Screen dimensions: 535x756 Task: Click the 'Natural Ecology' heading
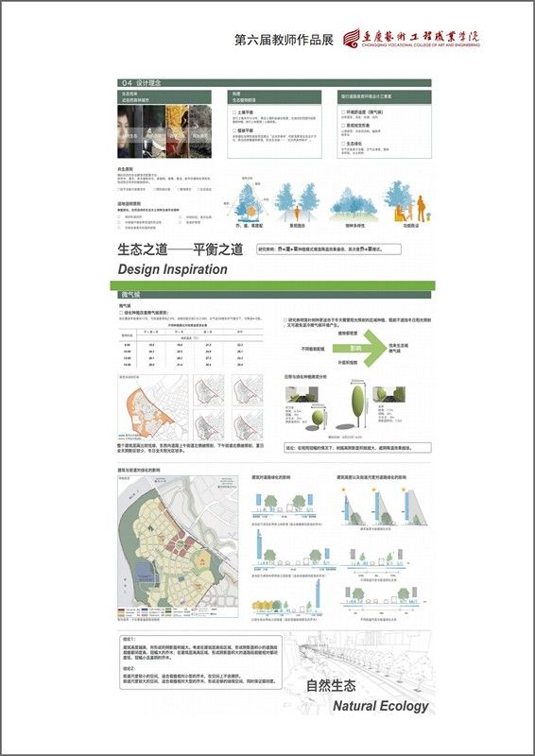(381, 706)
